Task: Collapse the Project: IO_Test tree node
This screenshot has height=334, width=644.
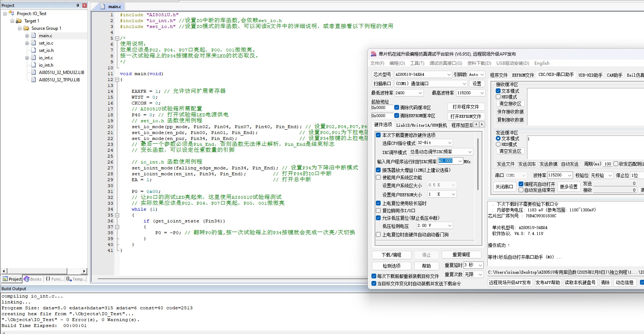Action: pyautogui.click(x=5, y=14)
